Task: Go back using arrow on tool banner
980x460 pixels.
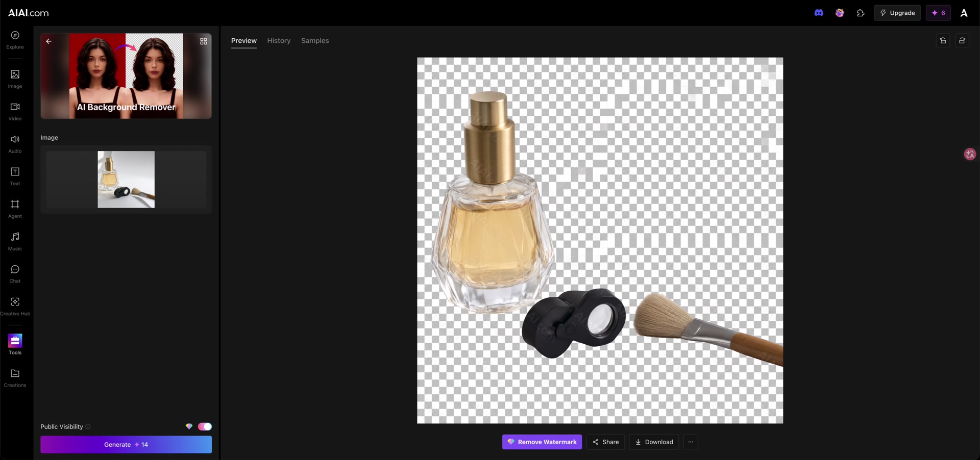Action: point(49,41)
